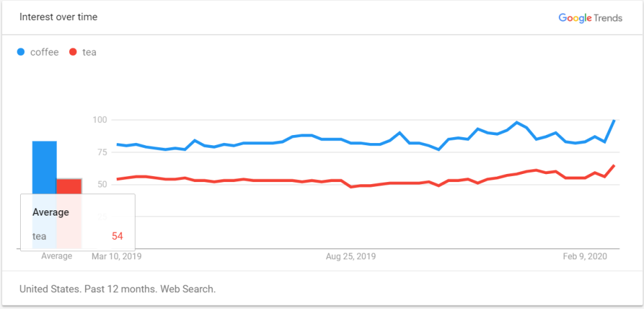
Task: Click the Average label under the bars
Action: click(x=56, y=256)
